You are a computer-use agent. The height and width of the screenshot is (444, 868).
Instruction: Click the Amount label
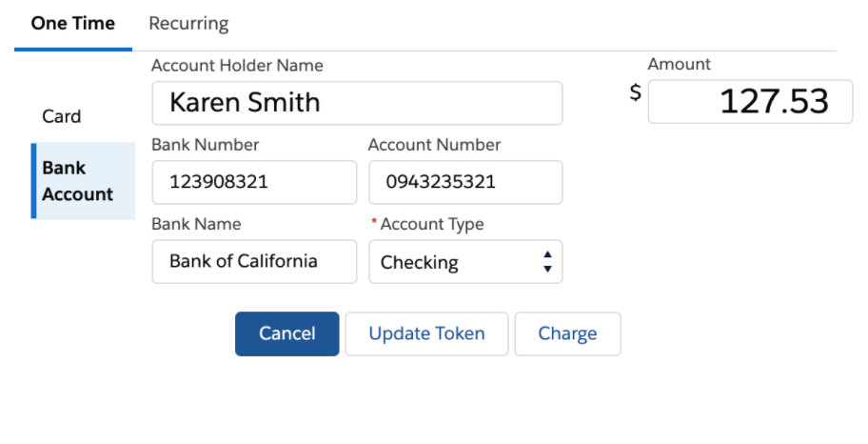pyautogui.click(x=679, y=64)
